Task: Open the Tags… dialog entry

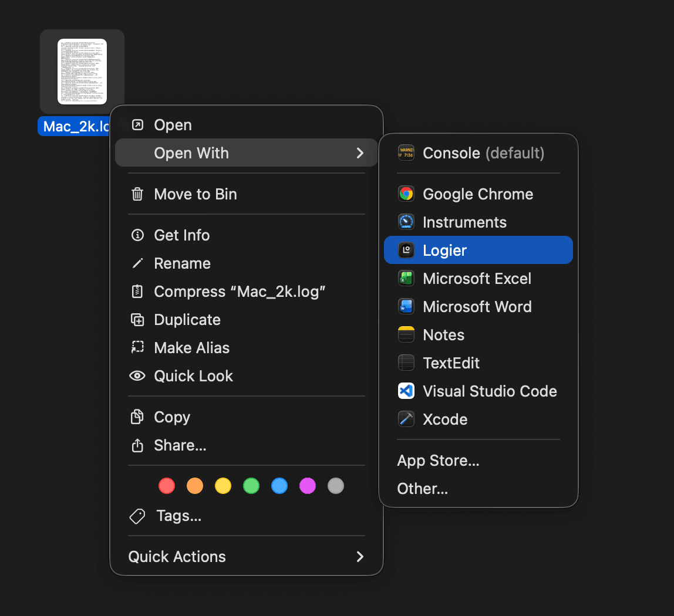Action: [x=247, y=516]
